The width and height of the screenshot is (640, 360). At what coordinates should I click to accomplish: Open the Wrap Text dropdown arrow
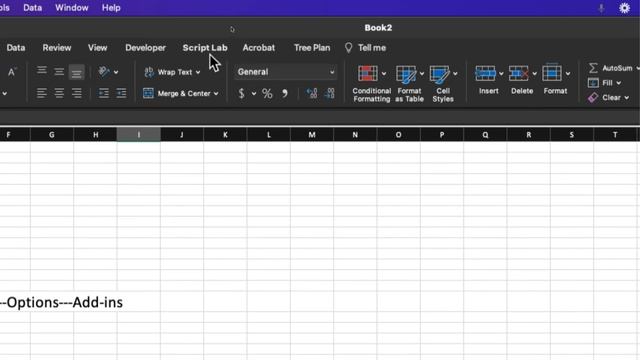click(x=198, y=72)
